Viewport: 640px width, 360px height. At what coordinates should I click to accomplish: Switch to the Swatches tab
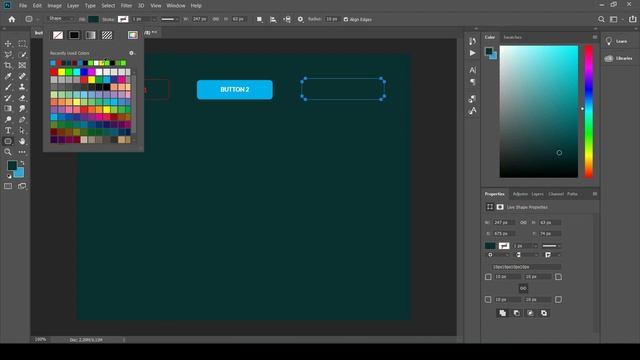pos(513,37)
